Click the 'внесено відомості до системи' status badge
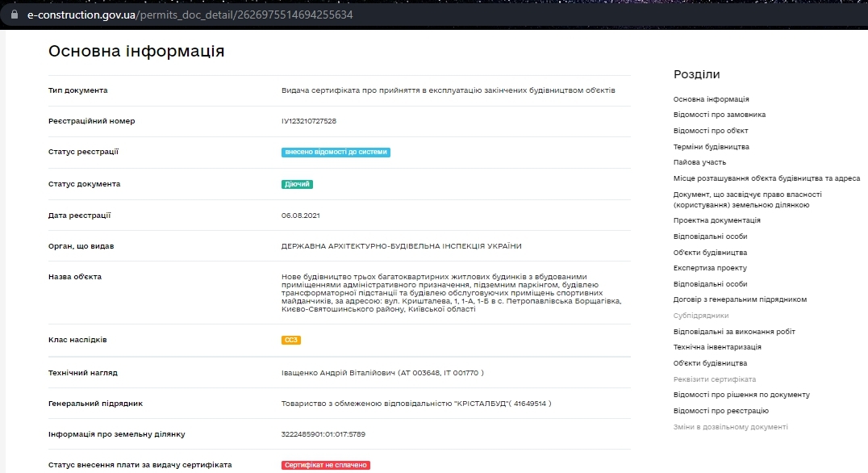Screen dimensions: 868x473 tap(336, 153)
